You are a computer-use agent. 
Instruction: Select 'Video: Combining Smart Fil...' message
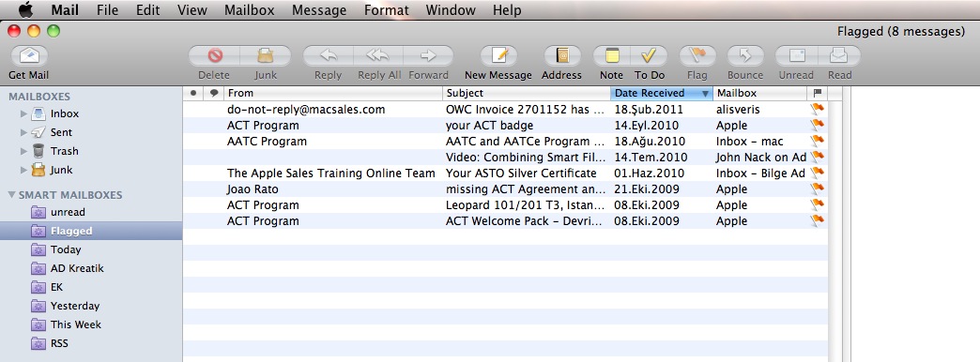click(x=506, y=158)
